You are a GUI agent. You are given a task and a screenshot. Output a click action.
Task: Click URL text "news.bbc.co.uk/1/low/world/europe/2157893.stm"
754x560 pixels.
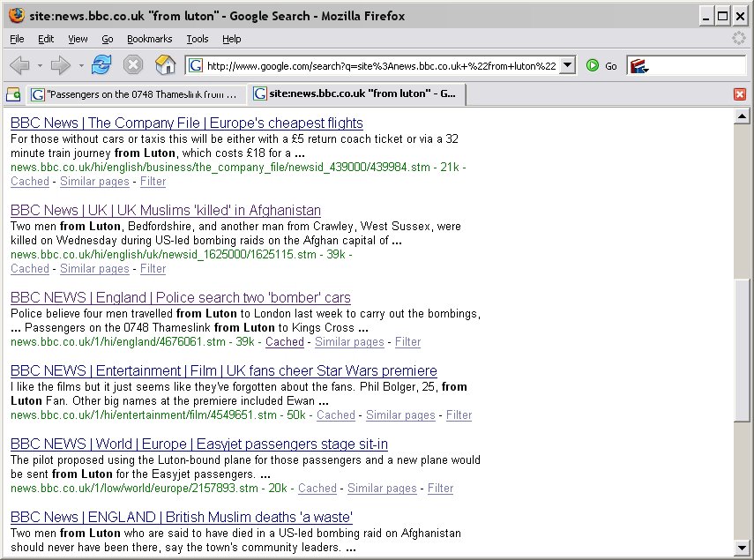point(135,489)
